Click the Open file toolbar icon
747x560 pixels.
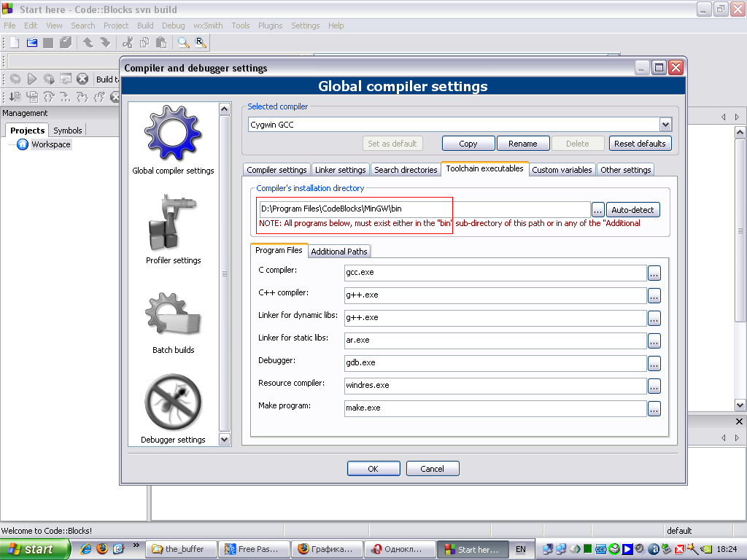click(x=31, y=43)
